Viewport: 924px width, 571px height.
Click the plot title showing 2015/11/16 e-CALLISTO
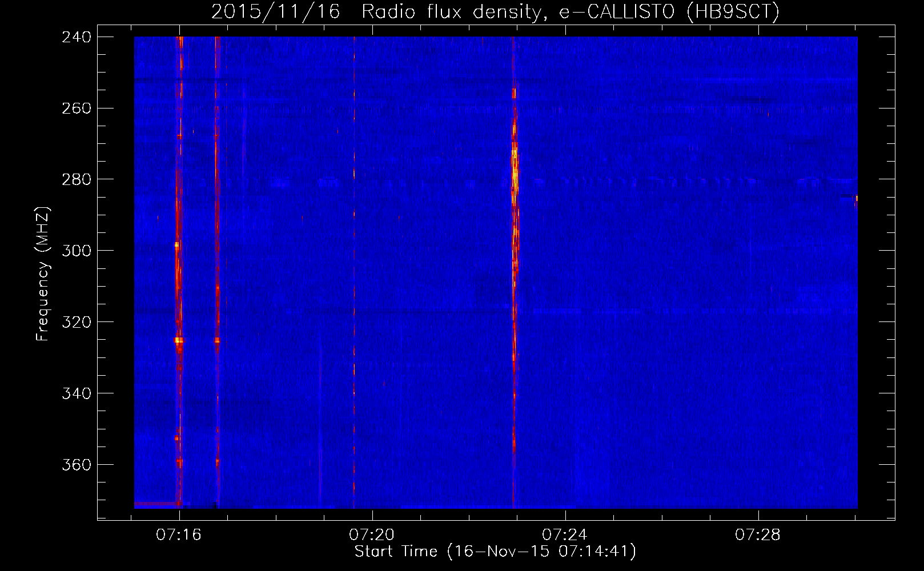click(x=495, y=11)
